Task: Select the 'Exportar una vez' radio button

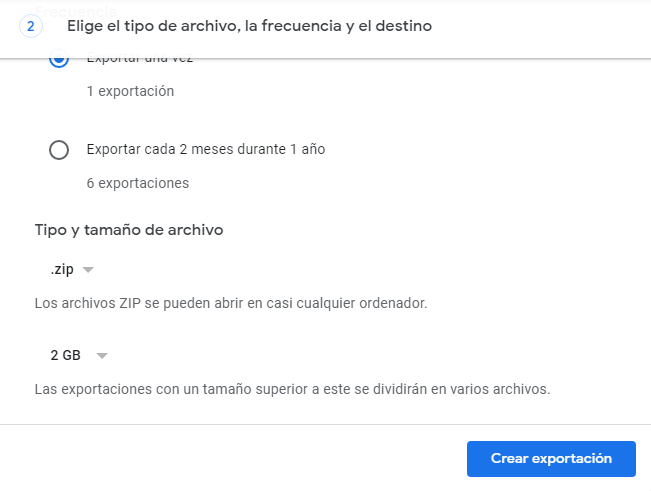Action: [x=59, y=60]
